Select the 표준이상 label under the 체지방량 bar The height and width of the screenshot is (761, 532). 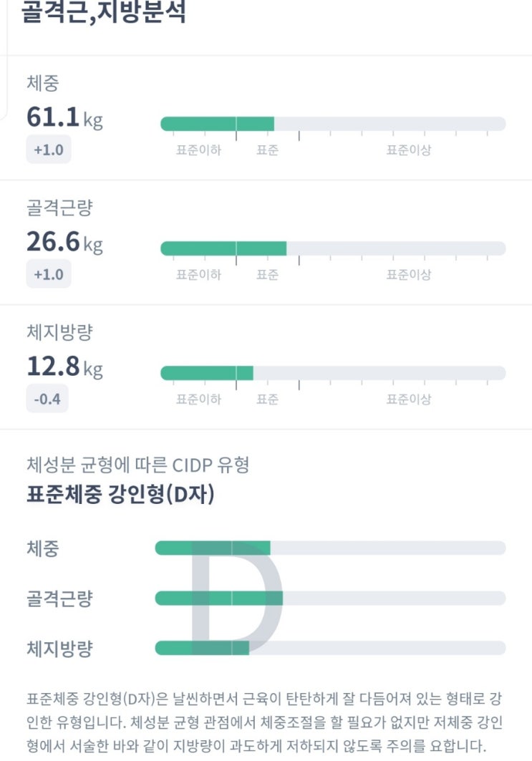pos(409,399)
